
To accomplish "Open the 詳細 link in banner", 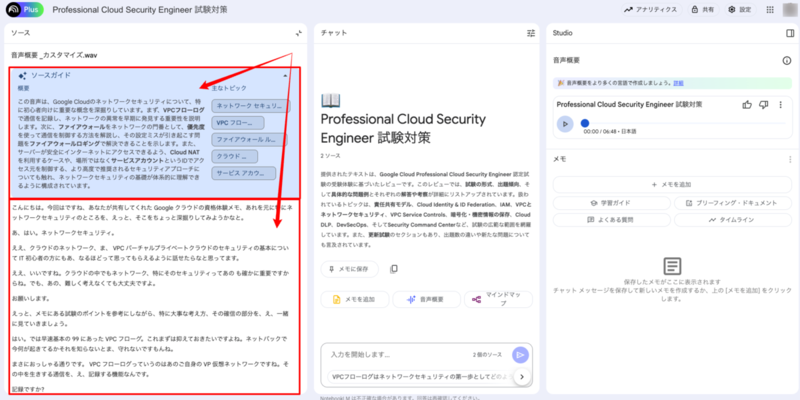I will click(679, 83).
